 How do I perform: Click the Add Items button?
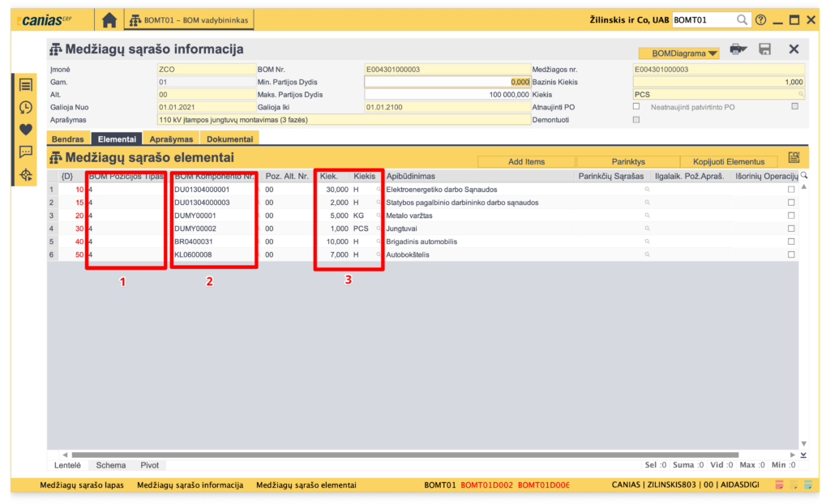(526, 161)
